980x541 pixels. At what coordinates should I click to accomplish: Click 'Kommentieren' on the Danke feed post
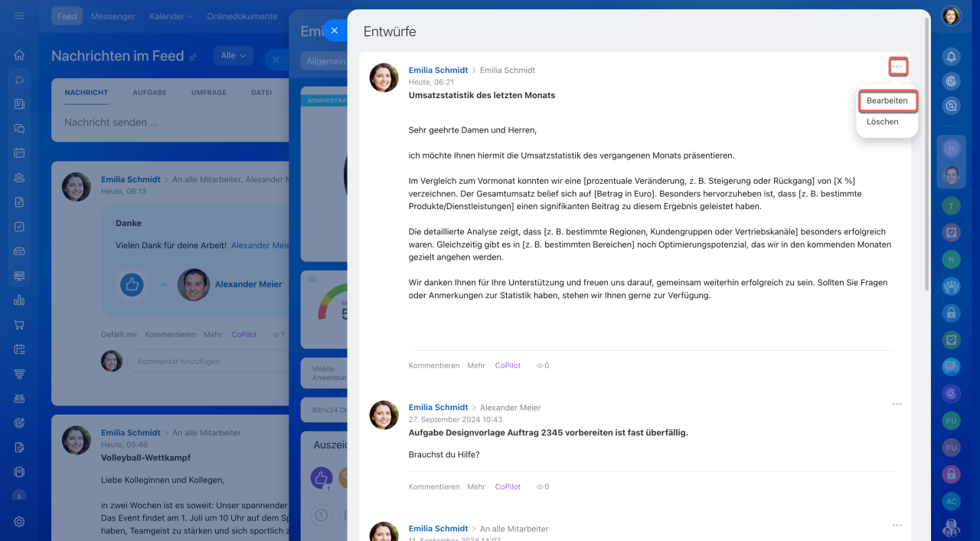(x=171, y=335)
